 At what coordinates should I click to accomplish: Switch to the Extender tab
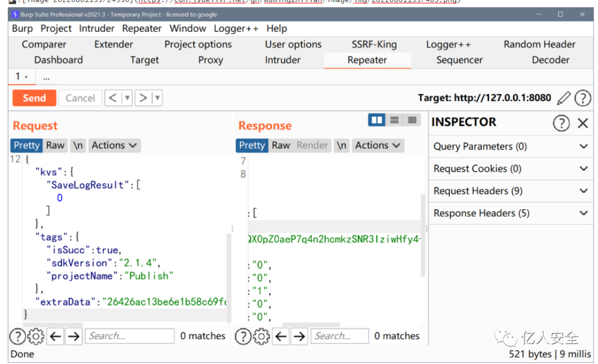click(114, 45)
